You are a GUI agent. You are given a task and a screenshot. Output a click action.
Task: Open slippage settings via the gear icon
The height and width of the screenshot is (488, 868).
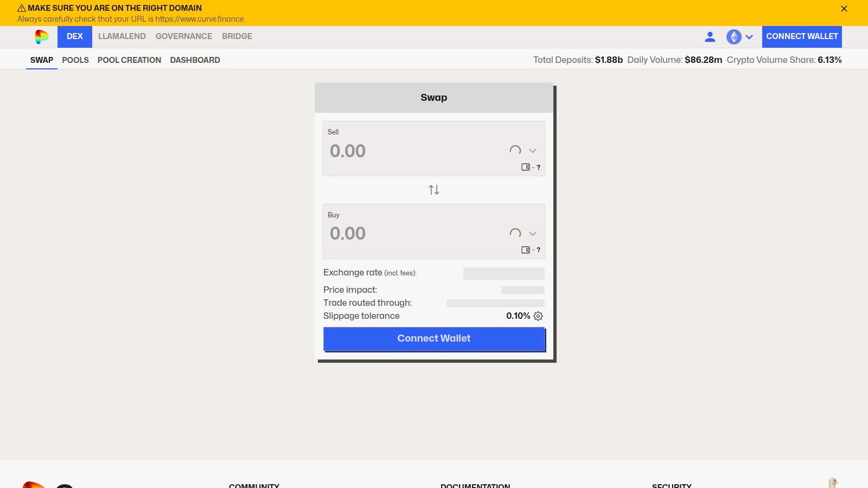538,316
